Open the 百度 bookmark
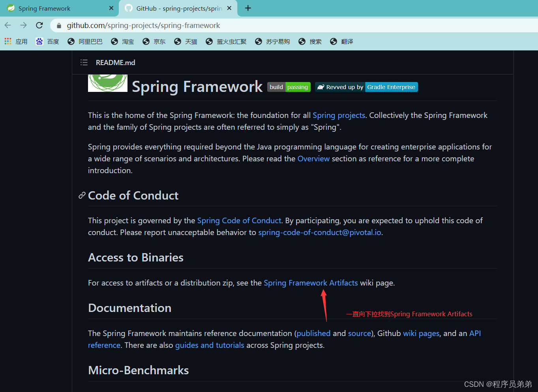This screenshot has width=538, height=392. (x=47, y=41)
